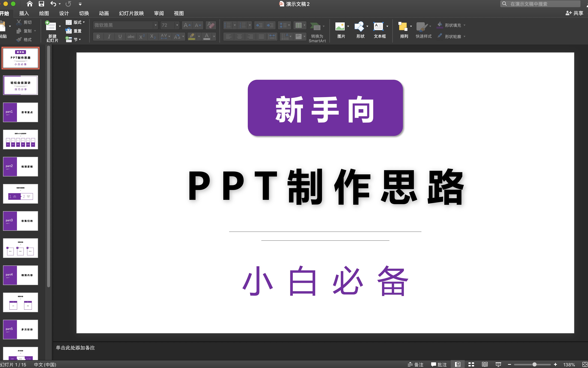Open the 节 section dropdown

tap(73, 39)
